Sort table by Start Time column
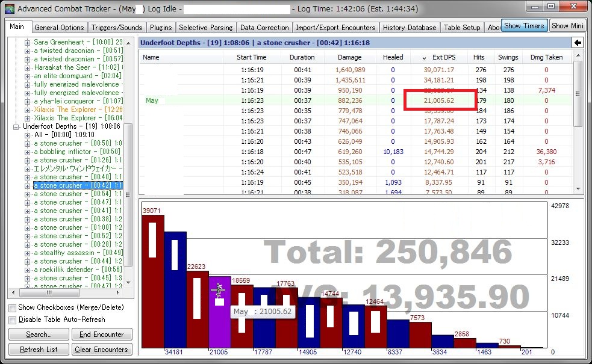Viewport: 592px width, 364px height. pyautogui.click(x=252, y=57)
